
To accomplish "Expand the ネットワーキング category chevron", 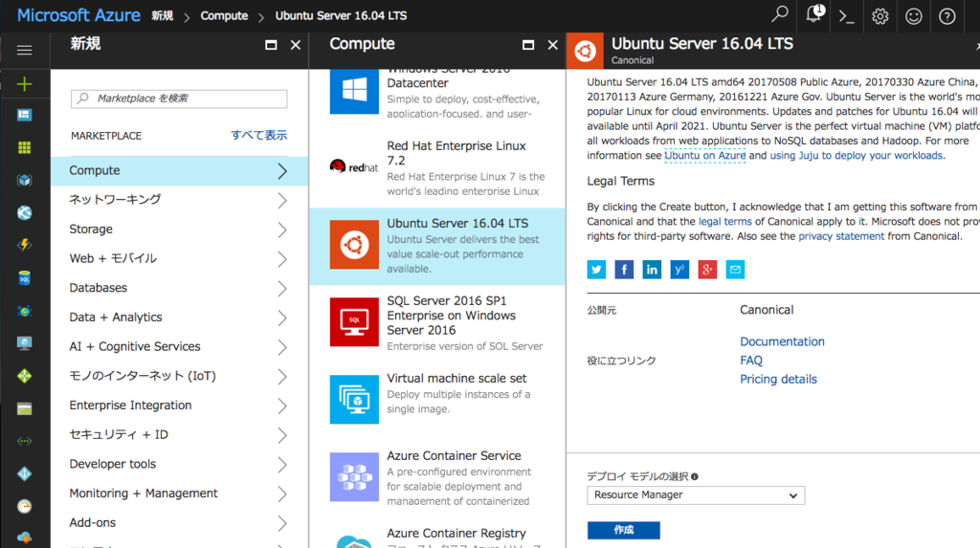I will pyautogui.click(x=282, y=201).
